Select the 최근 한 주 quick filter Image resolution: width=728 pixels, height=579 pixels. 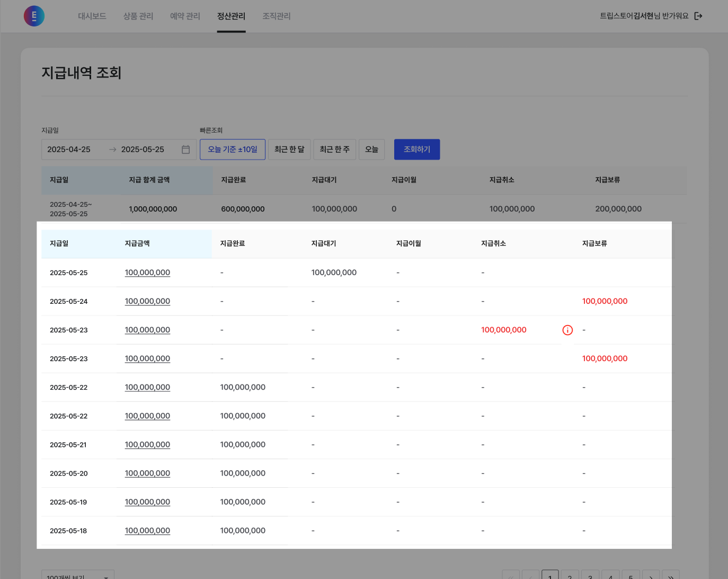coord(335,150)
